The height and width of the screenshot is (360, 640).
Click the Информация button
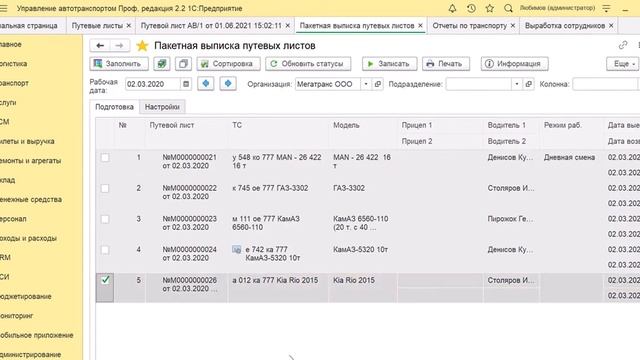pos(514,64)
